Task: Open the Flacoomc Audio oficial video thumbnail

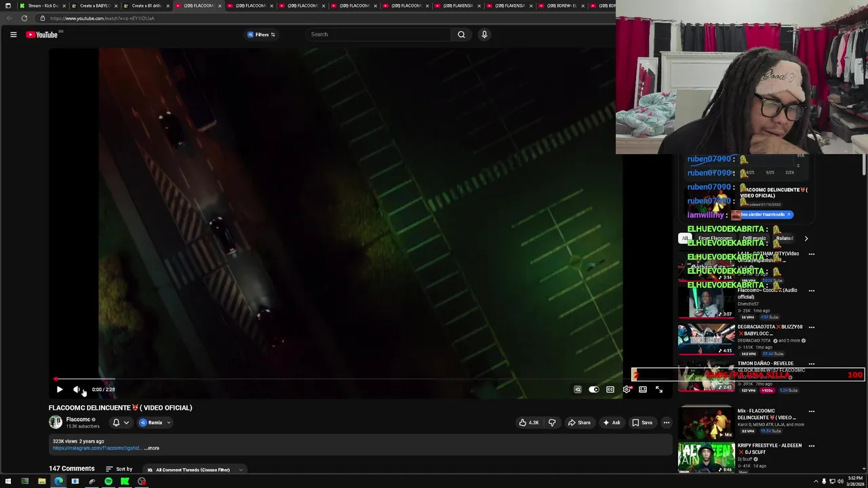Action: (x=707, y=302)
